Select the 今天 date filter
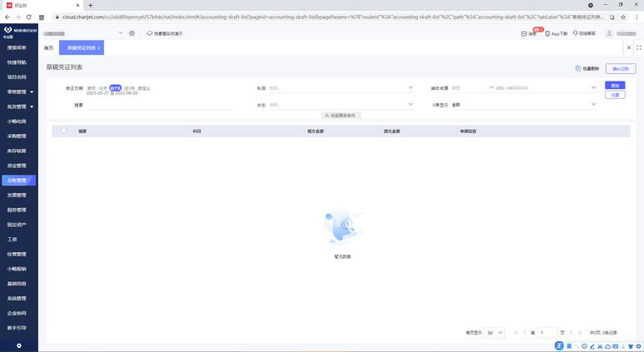Viewport: 644px width, 352px height. click(x=102, y=88)
